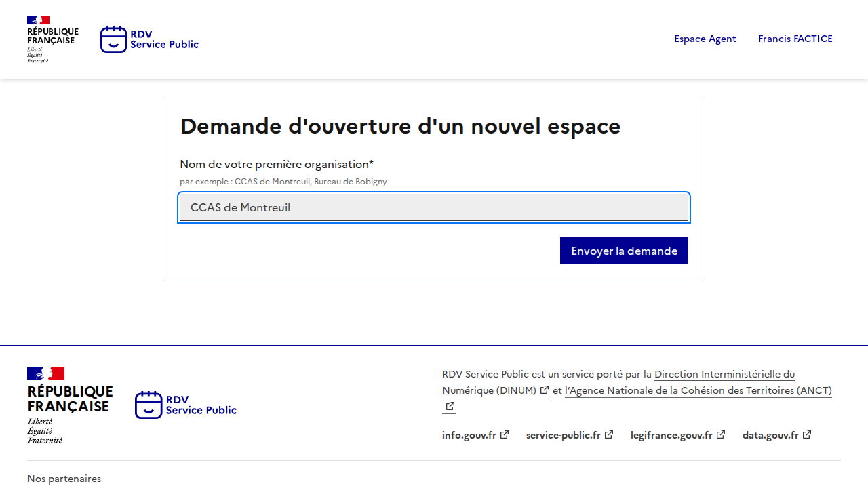Open the info.gouv.fr footer link
The height and width of the screenshot is (488, 868).
coord(469,435)
